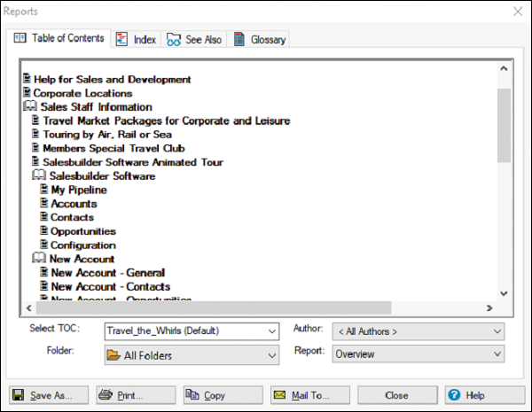
Task: Click the horizontal scrollbar right arrow
Action: pos(487,307)
